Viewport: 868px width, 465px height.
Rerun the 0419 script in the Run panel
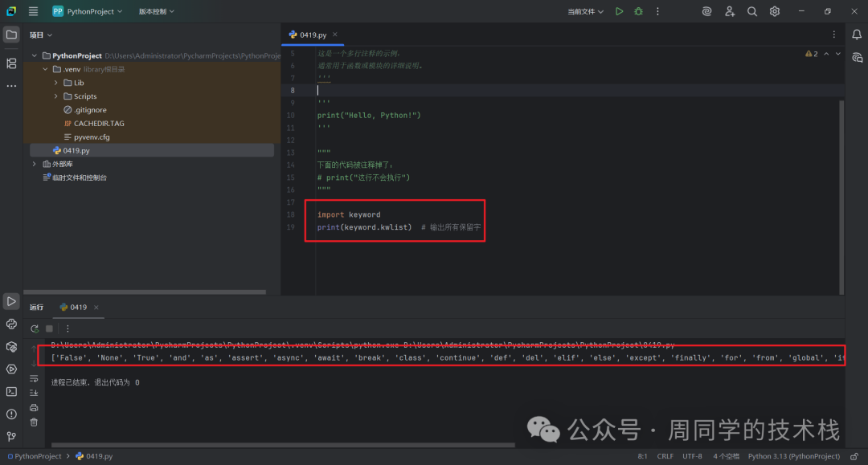coord(35,328)
